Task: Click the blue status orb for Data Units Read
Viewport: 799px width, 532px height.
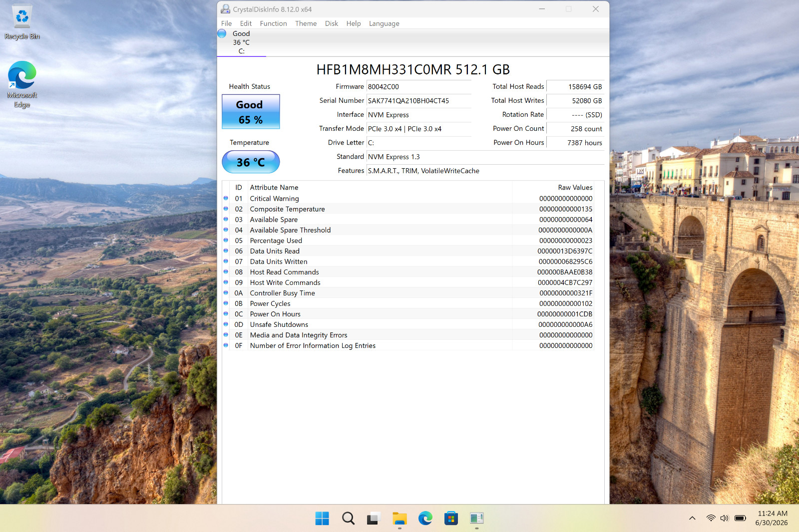Action: click(x=226, y=251)
